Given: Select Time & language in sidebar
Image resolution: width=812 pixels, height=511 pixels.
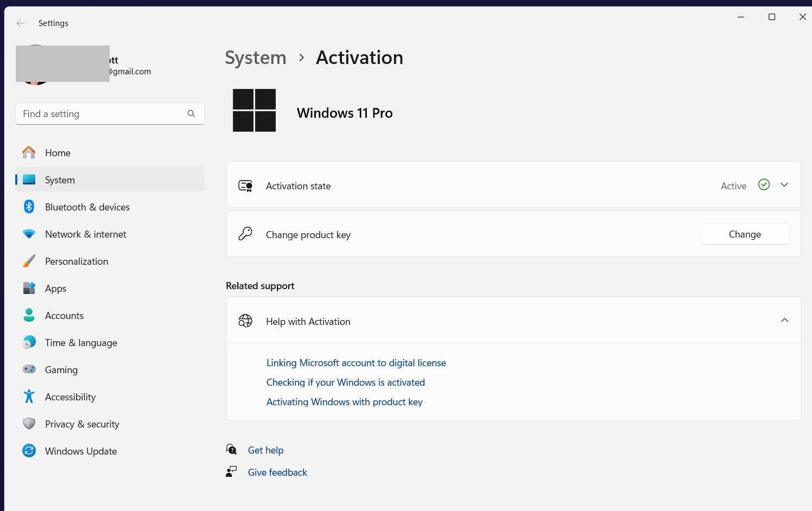Looking at the screenshot, I should pyautogui.click(x=81, y=343).
